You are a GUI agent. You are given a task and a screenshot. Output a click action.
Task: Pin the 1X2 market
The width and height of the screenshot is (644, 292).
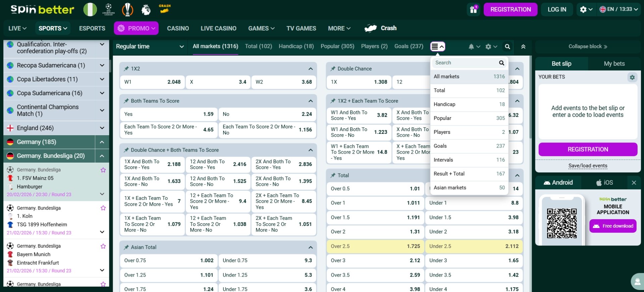tap(126, 69)
